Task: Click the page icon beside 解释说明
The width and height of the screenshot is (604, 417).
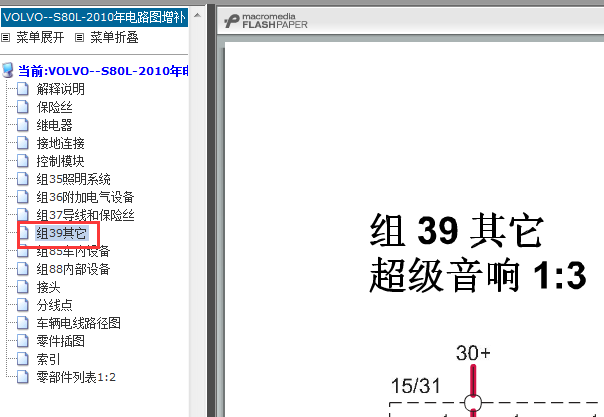Action: point(23,89)
